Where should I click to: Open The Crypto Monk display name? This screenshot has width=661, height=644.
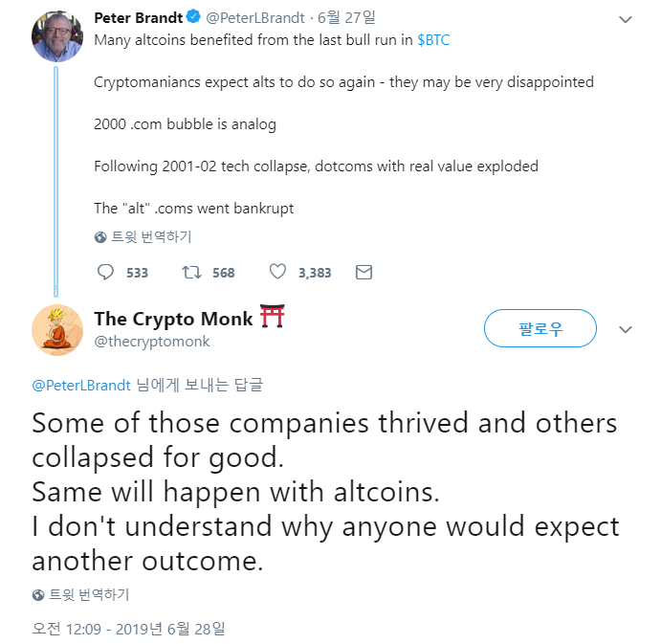coord(173,319)
